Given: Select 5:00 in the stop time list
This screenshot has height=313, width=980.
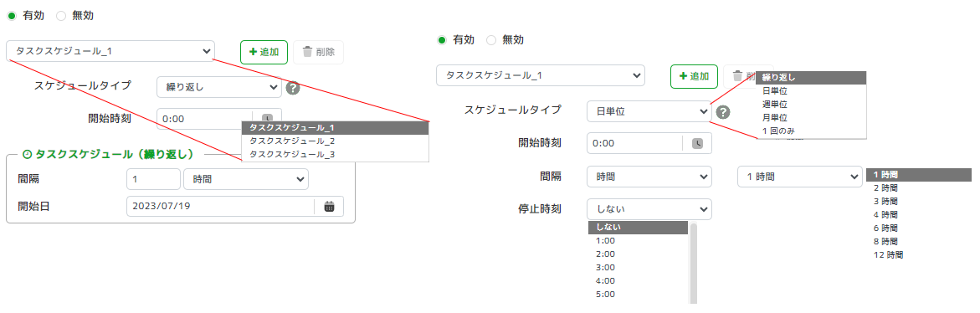Looking at the screenshot, I should (638, 295).
